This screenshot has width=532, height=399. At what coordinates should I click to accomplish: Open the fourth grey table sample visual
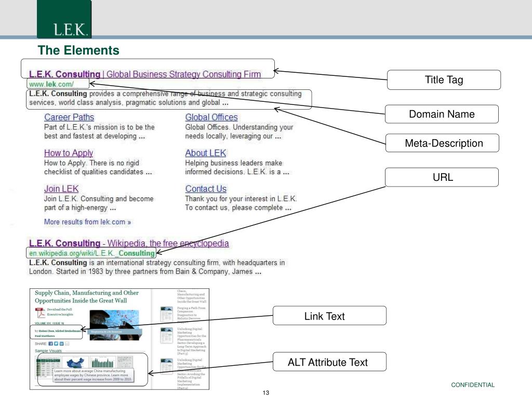pyautogui.click(x=125, y=362)
